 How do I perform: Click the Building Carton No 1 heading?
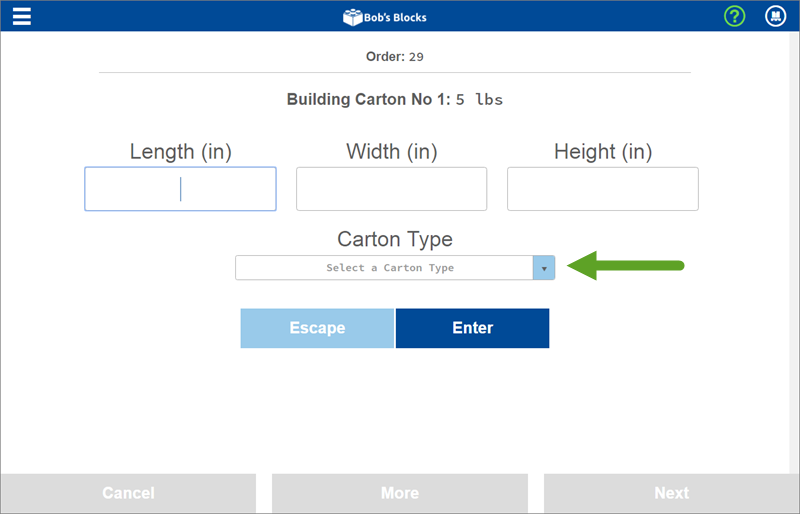click(x=394, y=99)
